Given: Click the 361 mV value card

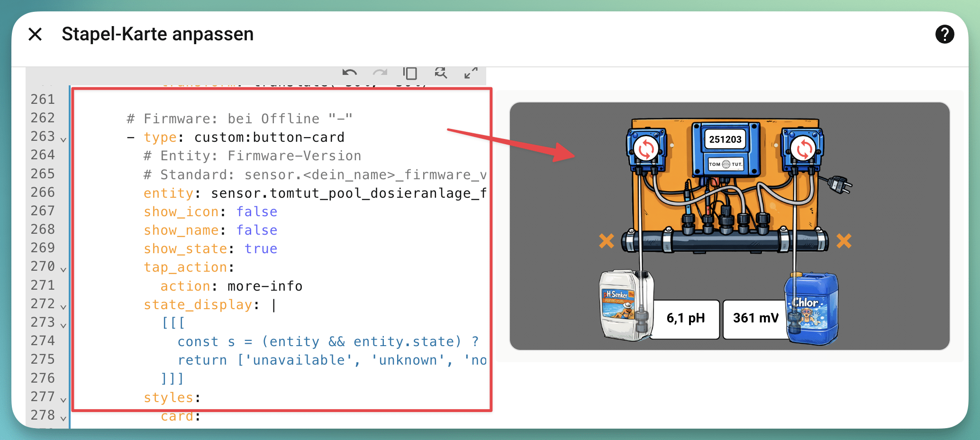Looking at the screenshot, I should (x=754, y=318).
